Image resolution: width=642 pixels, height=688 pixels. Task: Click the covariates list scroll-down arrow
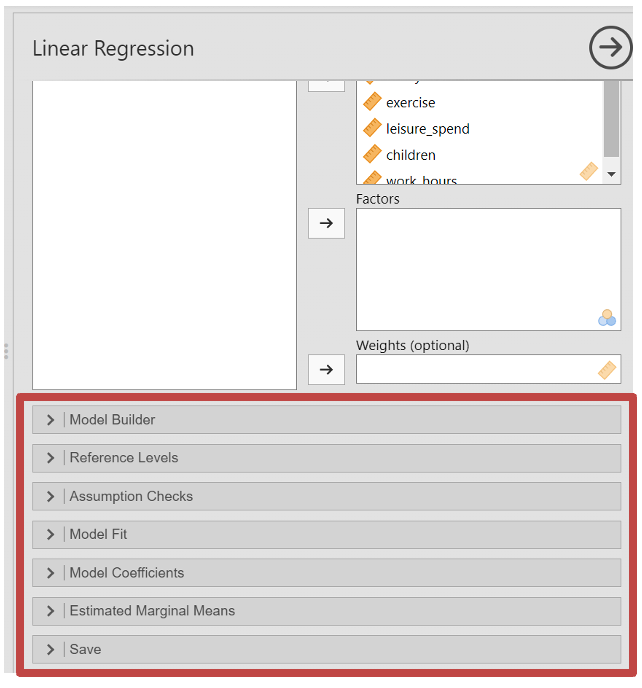[x=612, y=174]
